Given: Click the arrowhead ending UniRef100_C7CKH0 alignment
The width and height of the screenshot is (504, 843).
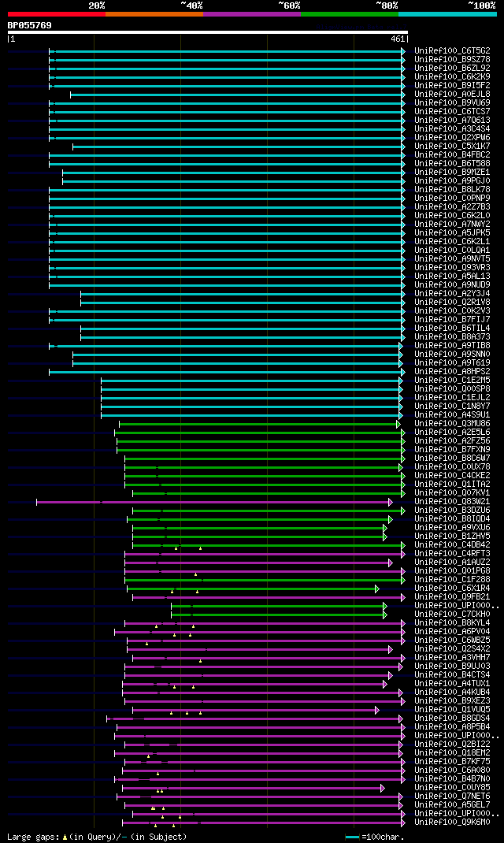Looking at the screenshot, I should [x=385, y=615].
